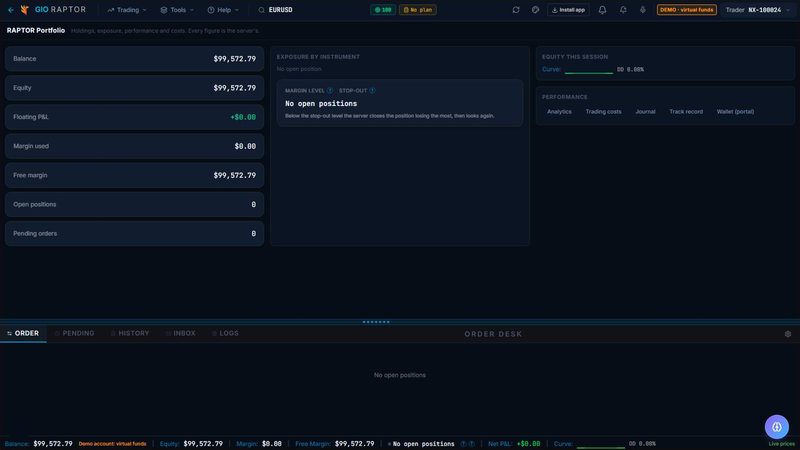Expand the Trader NX-100024 account menu
Image resolution: width=800 pixels, height=450 pixels.
click(757, 10)
